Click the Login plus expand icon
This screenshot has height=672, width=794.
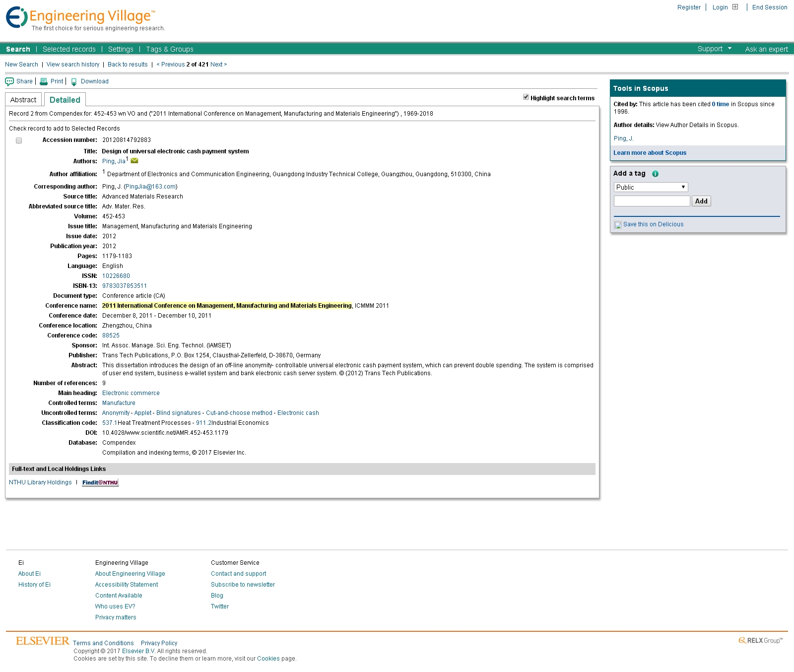(x=735, y=7)
